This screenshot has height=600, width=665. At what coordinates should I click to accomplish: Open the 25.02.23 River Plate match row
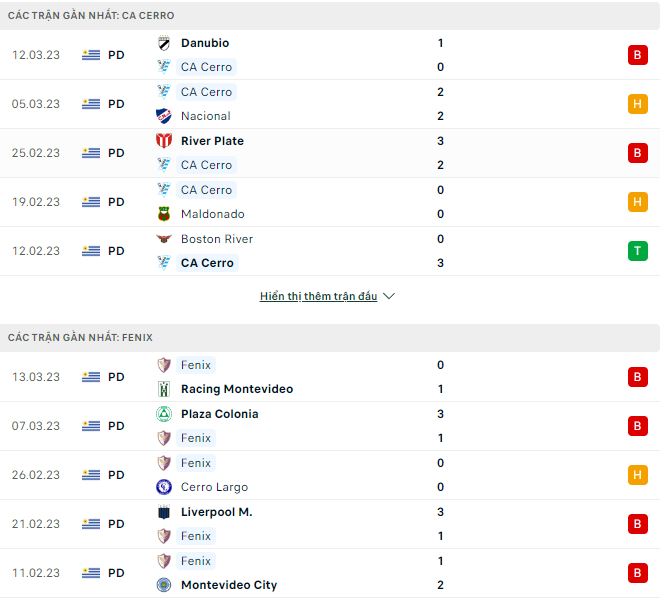330,153
